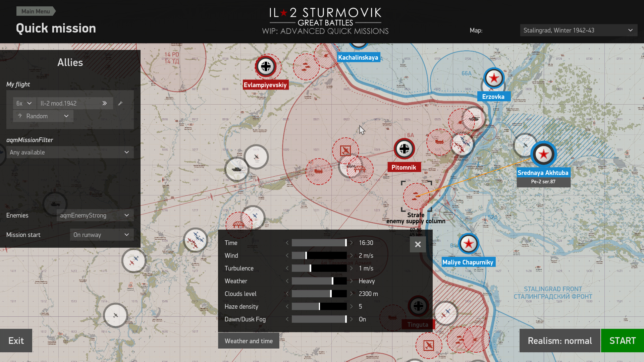The width and height of the screenshot is (644, 362).
Task: Toggle the Realism: normal setting
Action: (x=559, y=341)
